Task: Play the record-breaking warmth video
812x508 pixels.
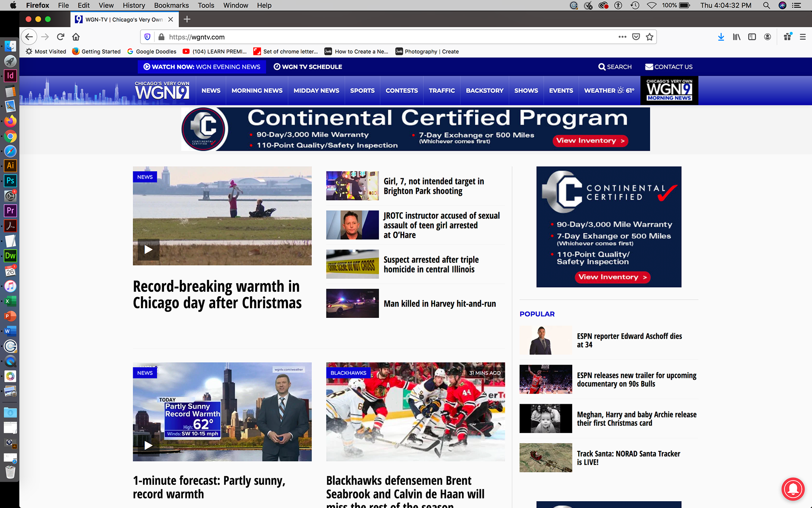Action: click(148, 249)
